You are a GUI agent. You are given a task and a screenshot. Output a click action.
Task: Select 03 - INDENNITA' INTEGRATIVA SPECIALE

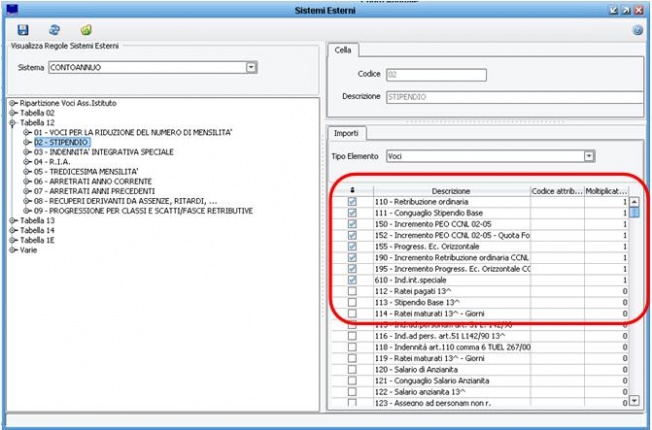[x=104, y=152]
